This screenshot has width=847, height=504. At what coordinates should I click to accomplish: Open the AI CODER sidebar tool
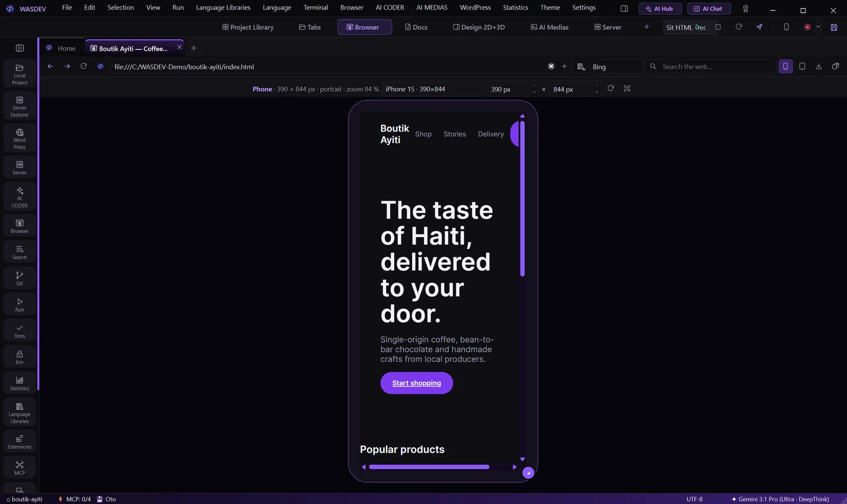[x=20, y=197]
